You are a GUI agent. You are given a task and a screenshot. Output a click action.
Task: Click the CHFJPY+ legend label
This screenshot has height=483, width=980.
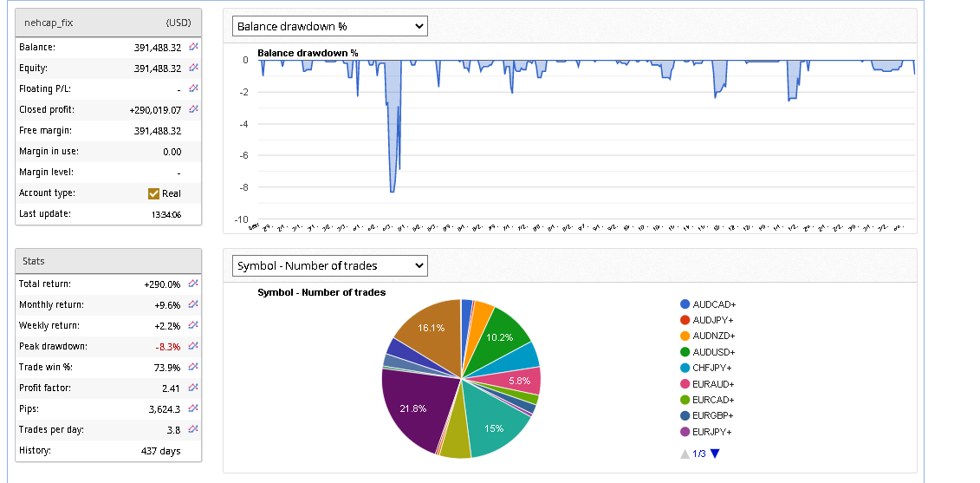point(714,368)
